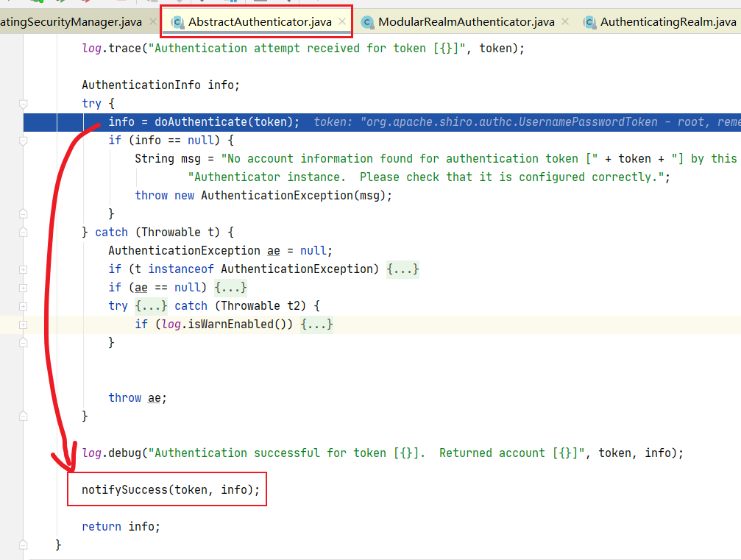This screenshot has width=741, height=560.
Task: Click the 'return info;' line
Action: tap(121, 526)
